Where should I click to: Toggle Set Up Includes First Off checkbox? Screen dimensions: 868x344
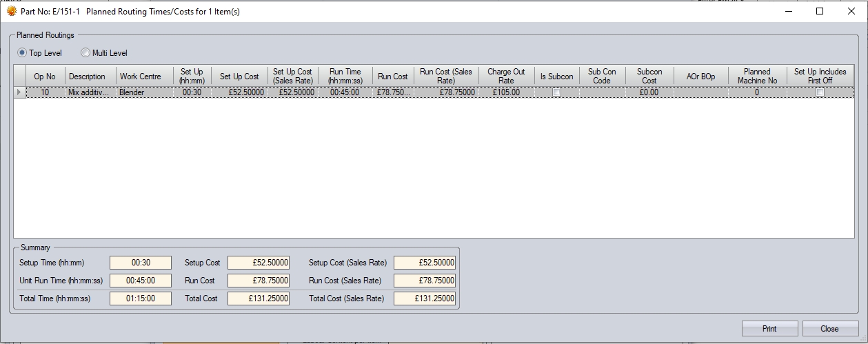coord(820,92)
